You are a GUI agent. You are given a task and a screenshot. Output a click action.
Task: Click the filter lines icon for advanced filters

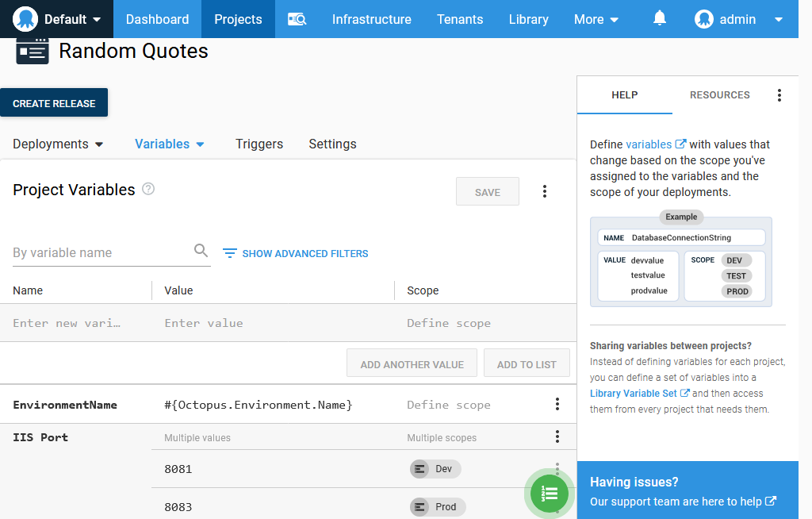[229, 253]
